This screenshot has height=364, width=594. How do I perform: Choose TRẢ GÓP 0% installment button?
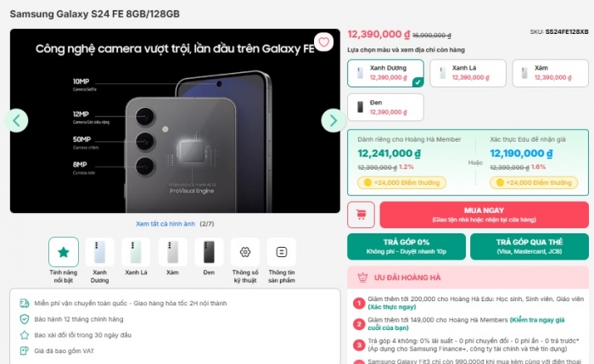coord(406,247)
